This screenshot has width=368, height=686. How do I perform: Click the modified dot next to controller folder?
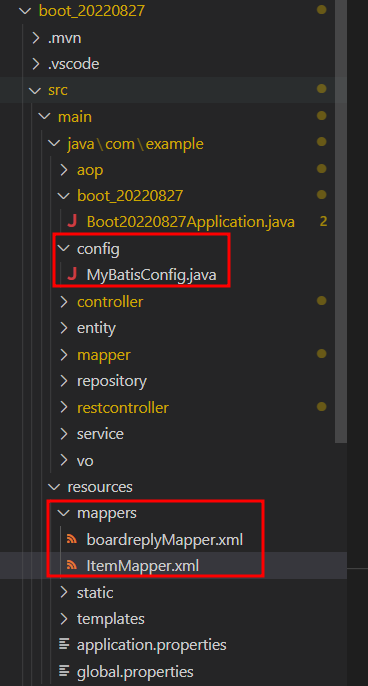(322, 301)
